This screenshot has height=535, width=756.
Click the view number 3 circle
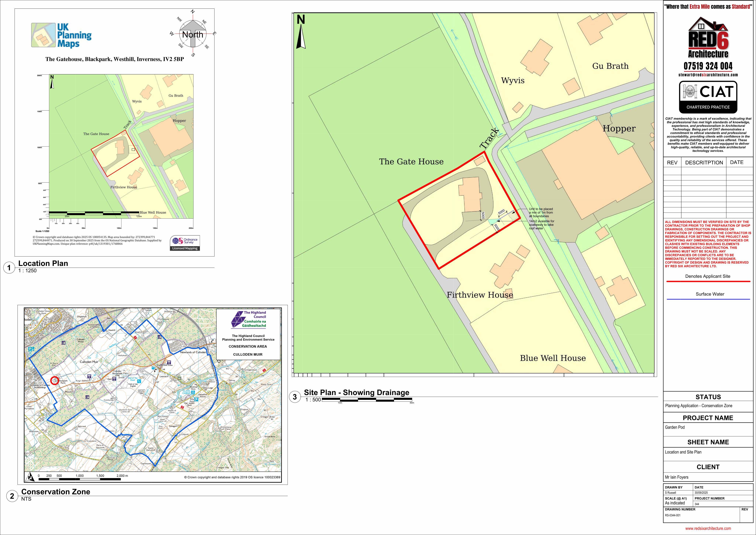click(x=295, y=397)
